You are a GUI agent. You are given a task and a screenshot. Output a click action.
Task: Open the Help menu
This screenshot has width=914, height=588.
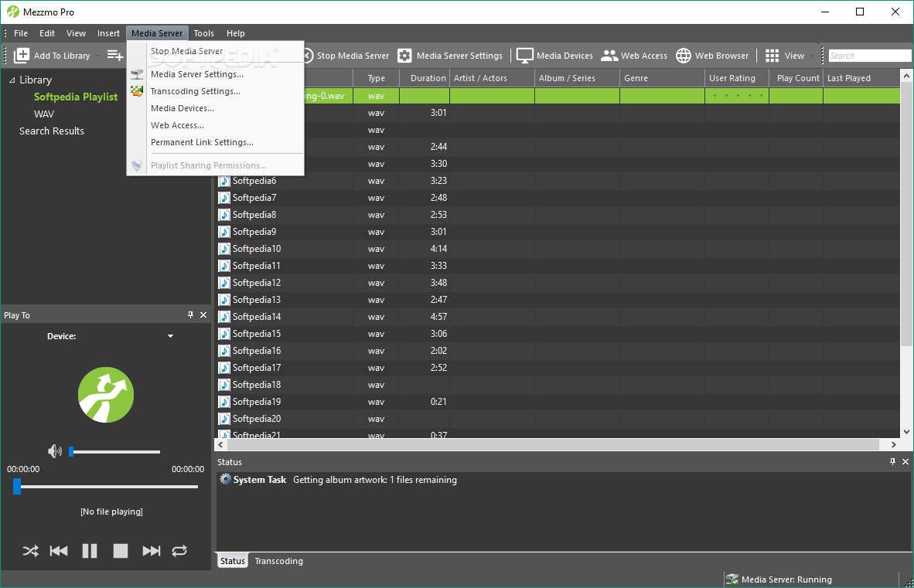[x=236, y=33]
